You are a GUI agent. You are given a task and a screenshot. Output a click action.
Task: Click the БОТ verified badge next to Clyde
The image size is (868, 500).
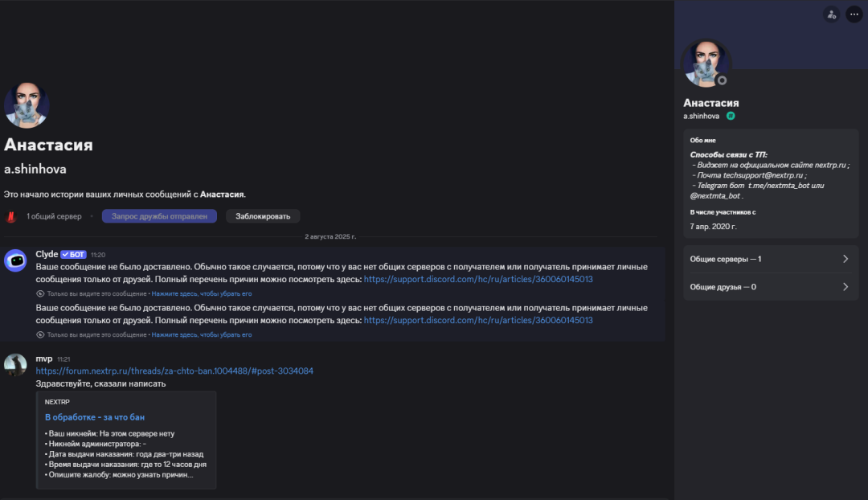(x=74, y=255)
